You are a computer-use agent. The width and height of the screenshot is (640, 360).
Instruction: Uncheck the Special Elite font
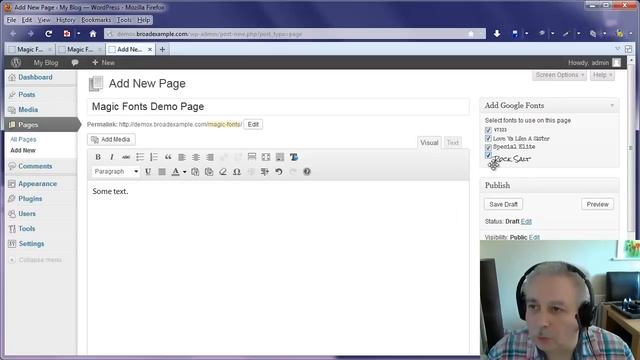488,147
